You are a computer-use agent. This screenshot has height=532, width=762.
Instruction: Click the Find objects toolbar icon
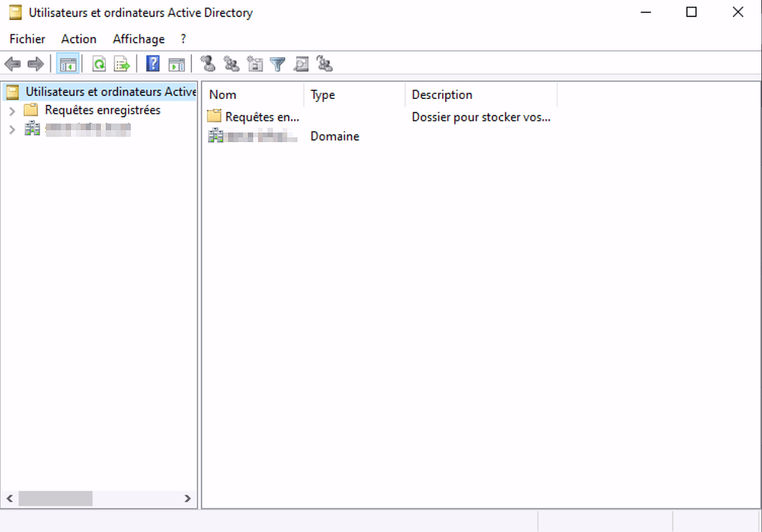tap(301, 65)
